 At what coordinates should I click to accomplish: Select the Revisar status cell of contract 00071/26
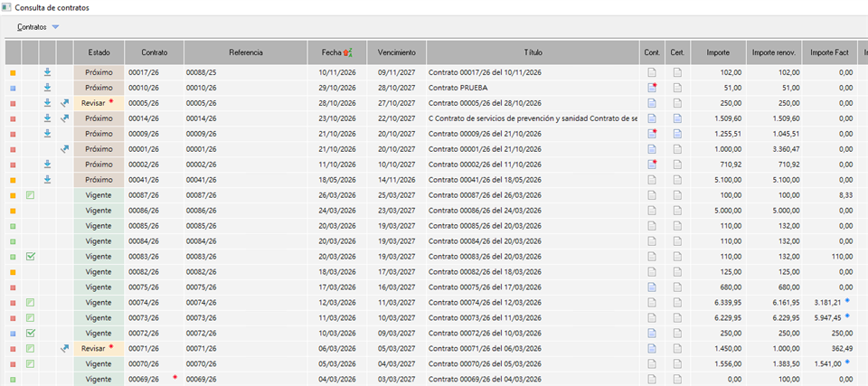99,348
